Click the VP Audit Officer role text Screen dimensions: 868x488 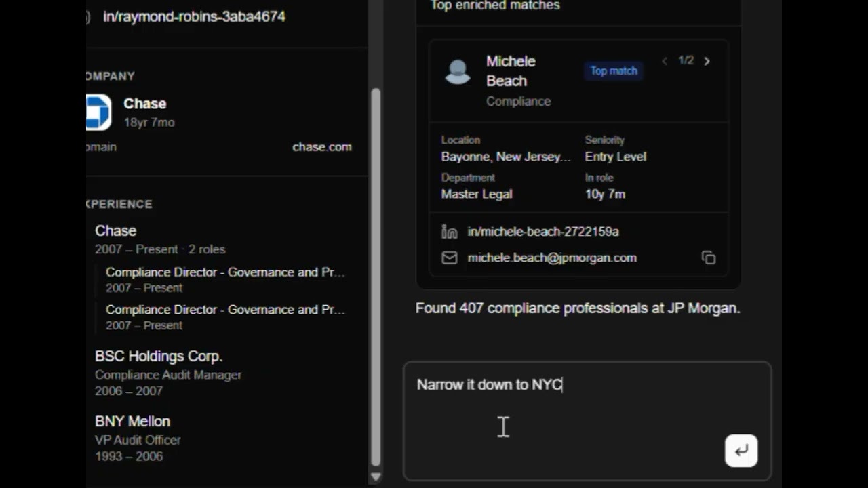click(x=138, y=440)
